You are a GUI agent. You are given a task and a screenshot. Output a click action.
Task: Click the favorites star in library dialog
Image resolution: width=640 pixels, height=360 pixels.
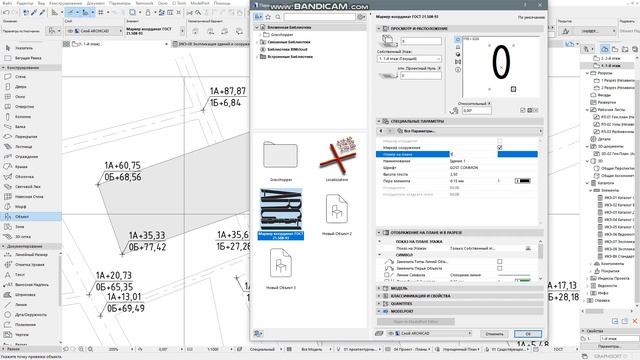tap(268, 17)
